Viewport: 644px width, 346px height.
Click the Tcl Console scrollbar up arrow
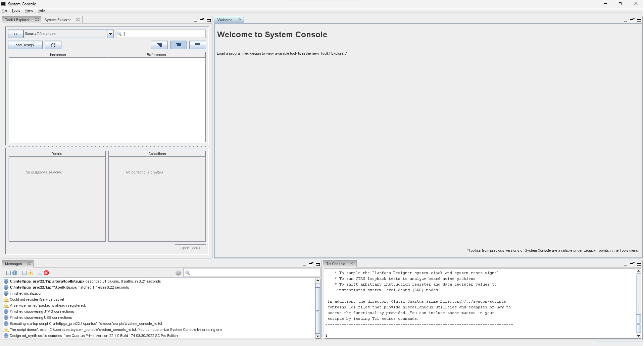[x=639, y=271]
